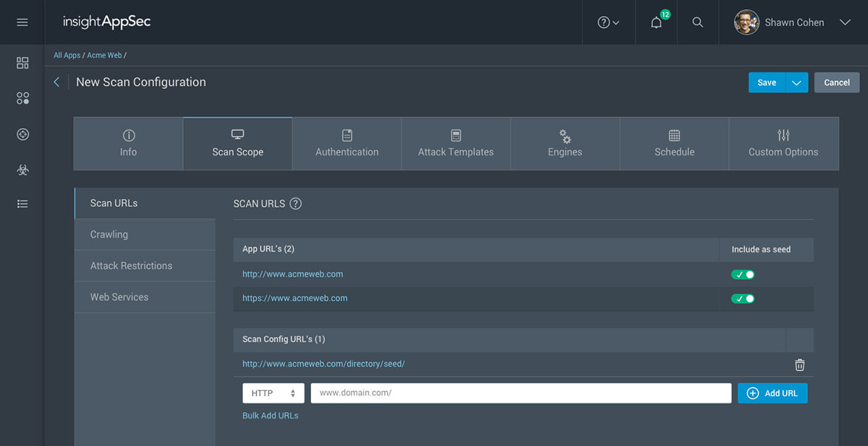This screenshot has width=868, height=446.
Task: Click into the www.domain.com/ URL field
Action: 521,393
